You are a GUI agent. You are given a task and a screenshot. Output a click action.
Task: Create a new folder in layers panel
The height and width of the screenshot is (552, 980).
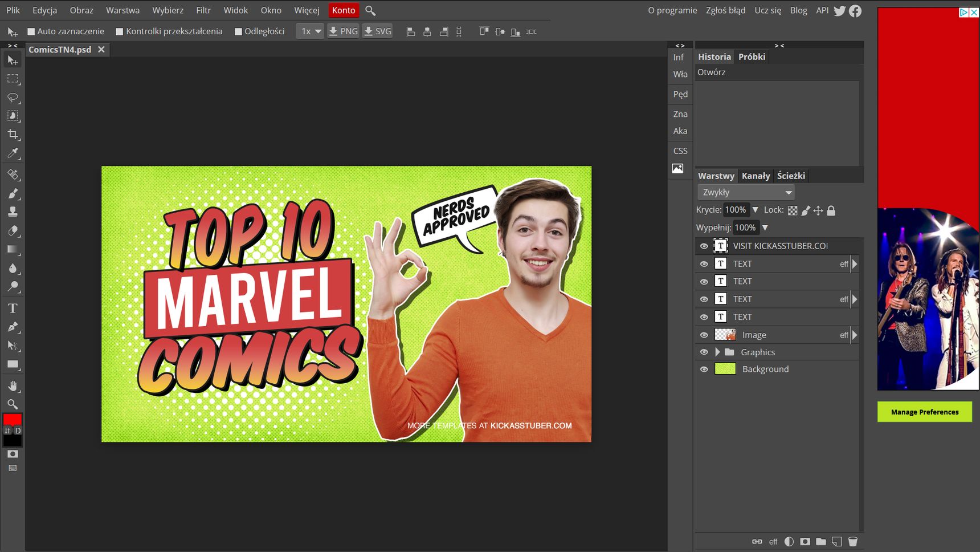tap(821, 542)
